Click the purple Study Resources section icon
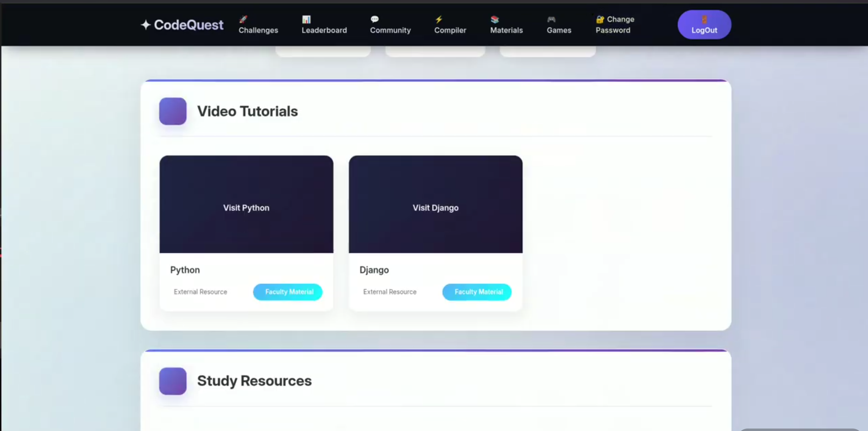Image resolution: width=868 pixels, height=431 pixels. coord(173,381)
